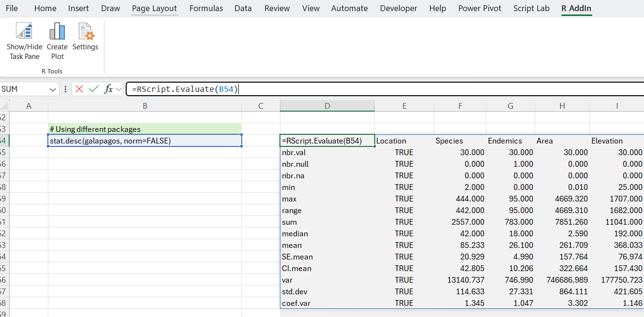The width and height of the screenshot is (644, 317).
Task: Open the Draw tab
Action: tap(111, 8)
